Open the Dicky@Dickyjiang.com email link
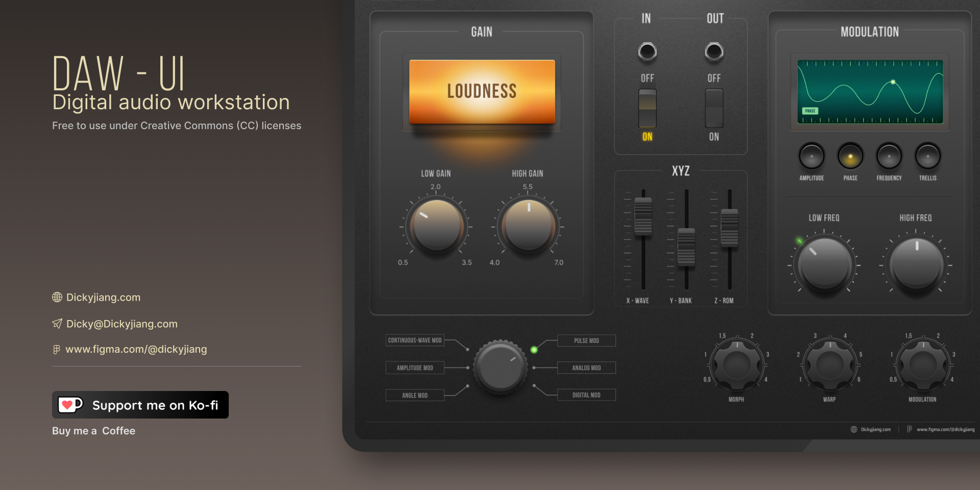This screenshot has width=980, height=490. tap(121, 324)
